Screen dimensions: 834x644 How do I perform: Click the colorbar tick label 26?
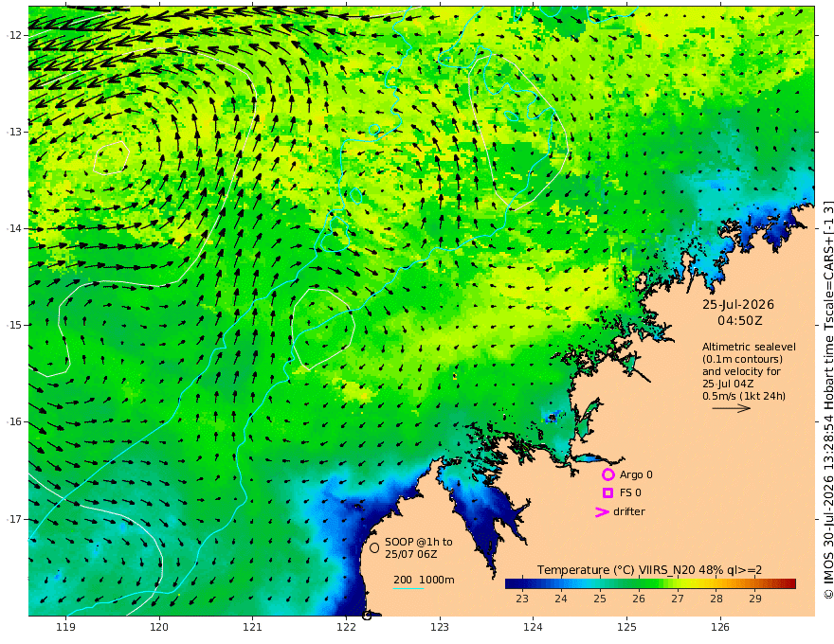click(639, 599)
